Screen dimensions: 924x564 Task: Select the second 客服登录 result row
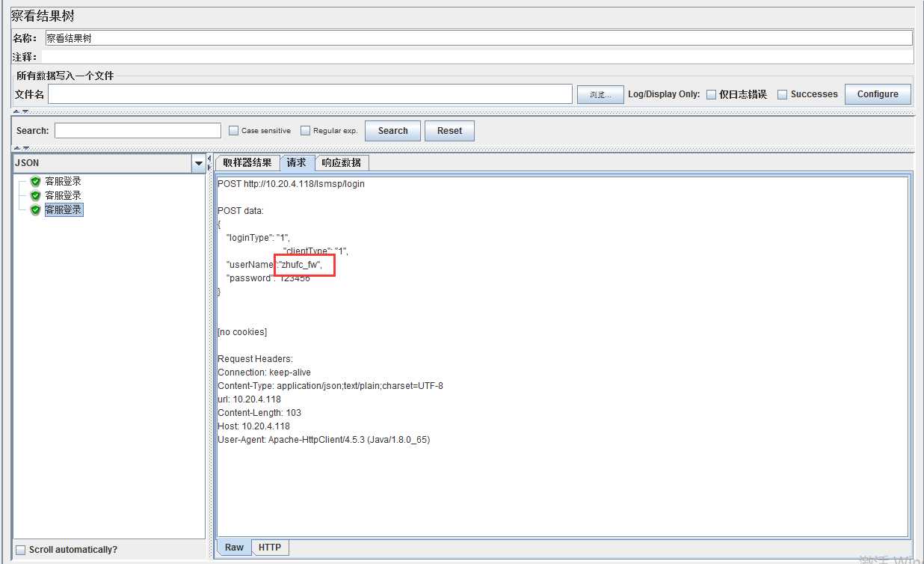[63, 195]
